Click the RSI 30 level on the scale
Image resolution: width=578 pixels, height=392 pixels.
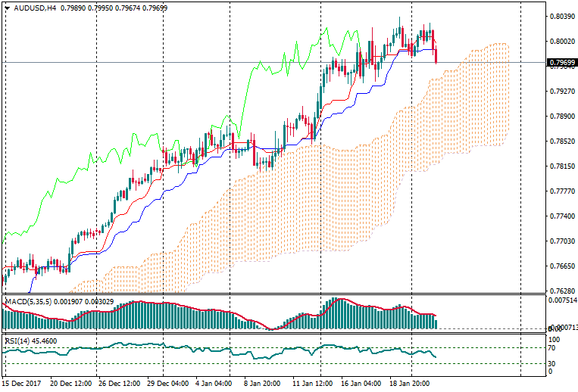click(553, 364)
